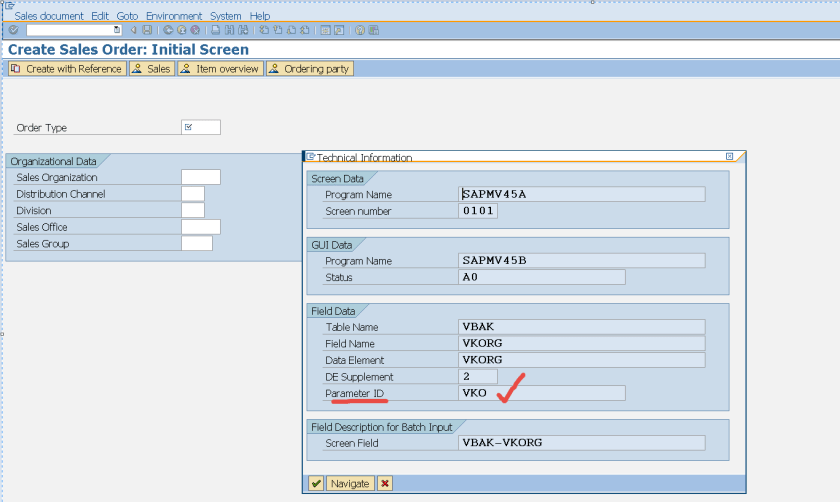Image resolution: width=840 pixels, height=502 pixels.
Task: Click the Save disk icon
Action: coord(147,30)
